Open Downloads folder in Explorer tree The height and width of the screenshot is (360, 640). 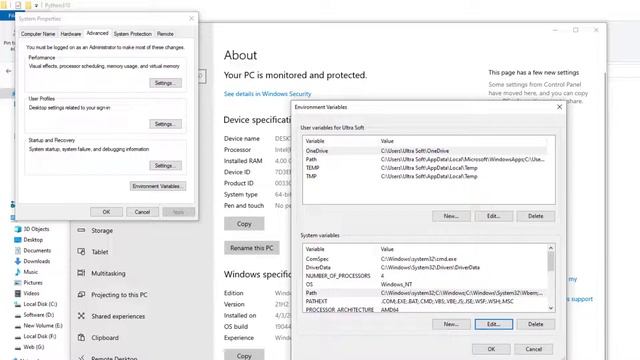tap(37, 261)
